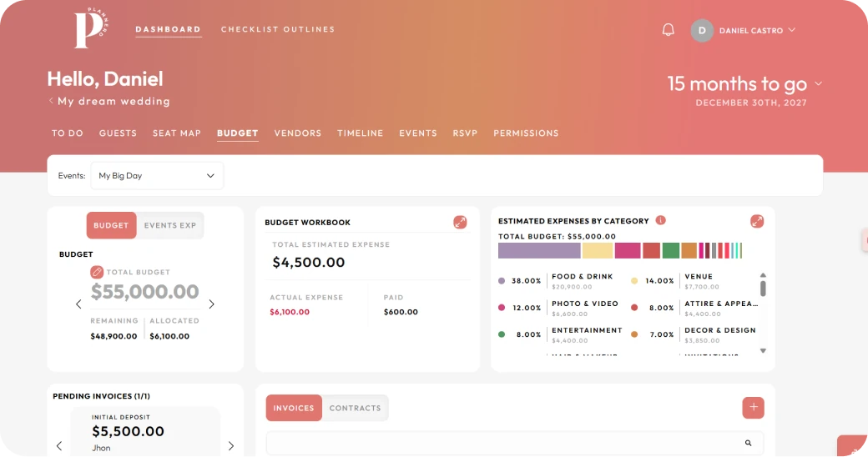Click back arrow before My dream wedding

[x=51, y=101]
